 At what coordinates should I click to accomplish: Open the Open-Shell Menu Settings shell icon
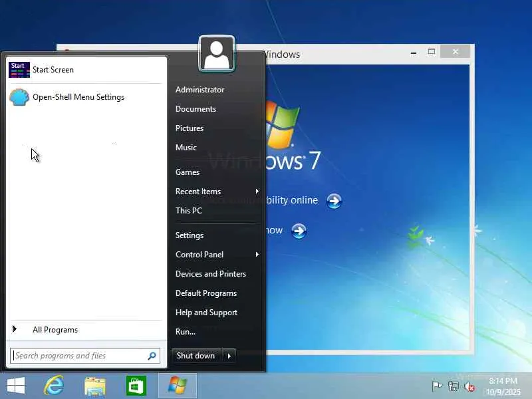pyautogui.click(x=19, y=97)
